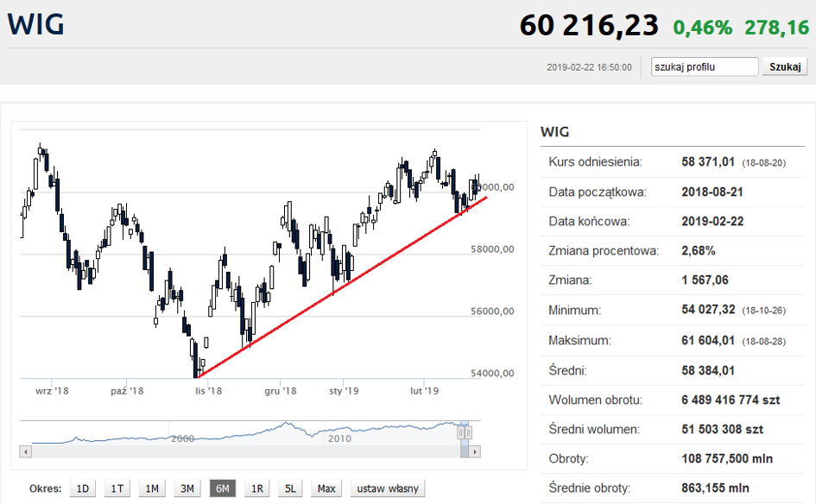
Task: Click the 'Data początkowa' value 2018-08-21
Action: click(712, 192)
